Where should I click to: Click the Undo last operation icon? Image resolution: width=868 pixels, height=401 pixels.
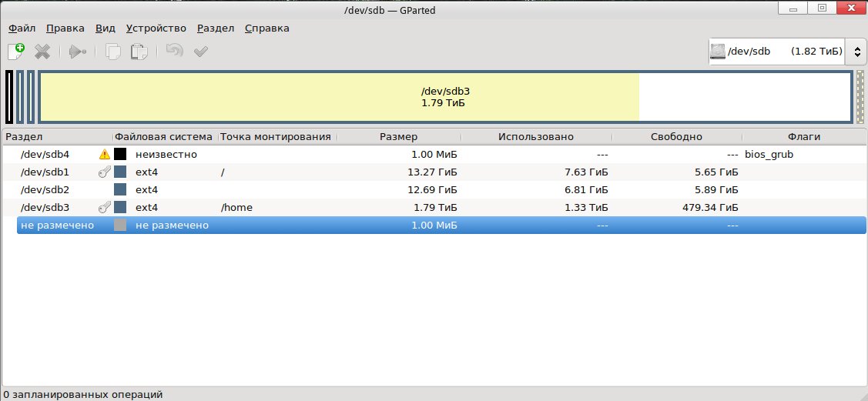[174, 52]
